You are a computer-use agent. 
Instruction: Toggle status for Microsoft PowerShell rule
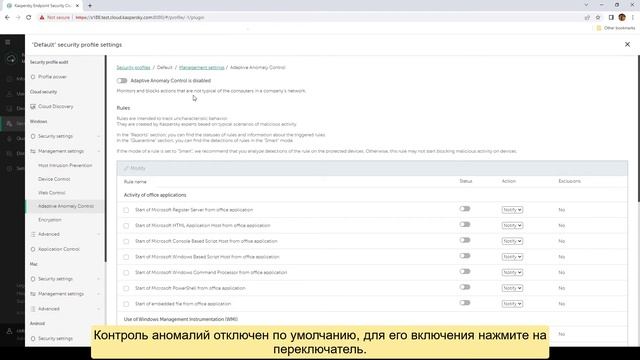pyautogui.click(x=465, y=287)
